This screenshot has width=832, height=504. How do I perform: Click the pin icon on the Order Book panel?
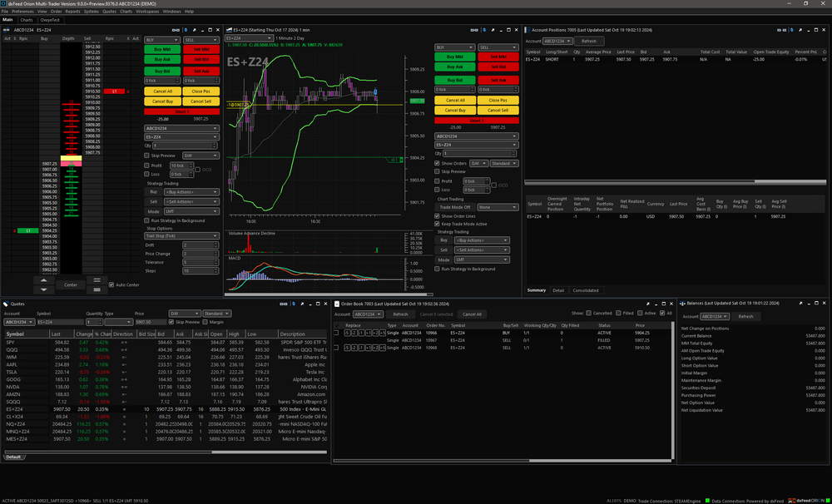(648, 304)
